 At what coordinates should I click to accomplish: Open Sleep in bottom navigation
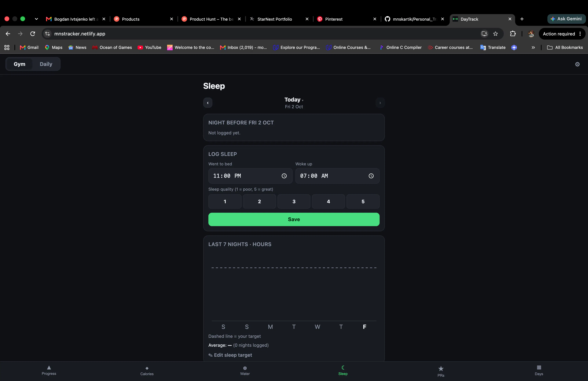343,370
